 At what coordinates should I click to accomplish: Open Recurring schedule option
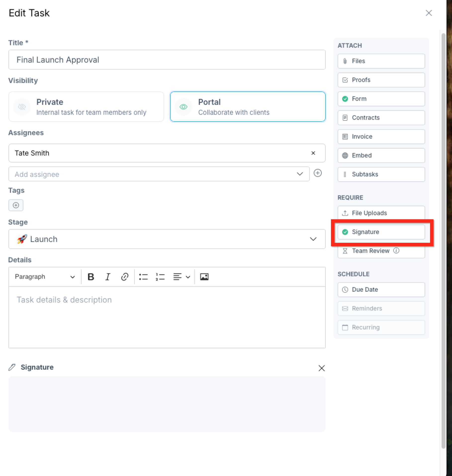[381, 327]
